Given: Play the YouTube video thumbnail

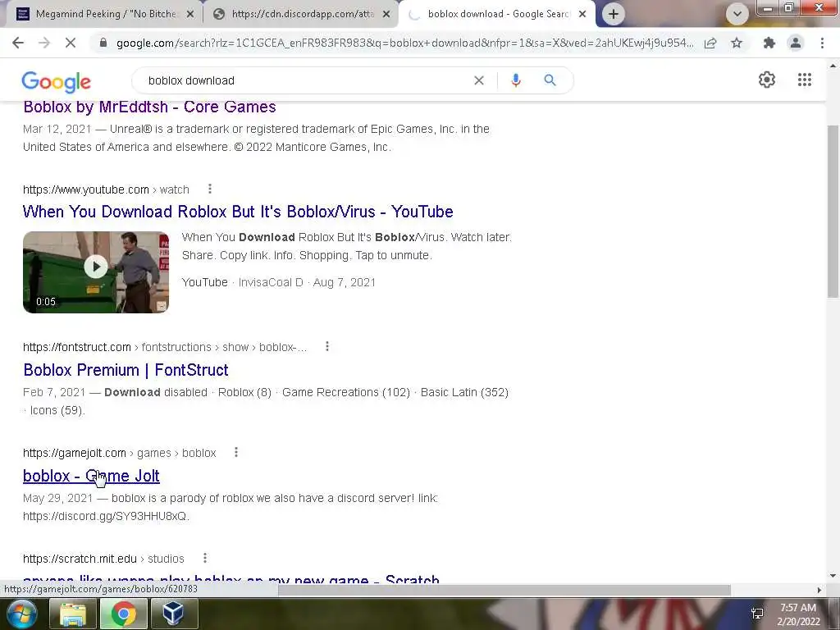Looking at the screenshot, I should coord(96,272).
